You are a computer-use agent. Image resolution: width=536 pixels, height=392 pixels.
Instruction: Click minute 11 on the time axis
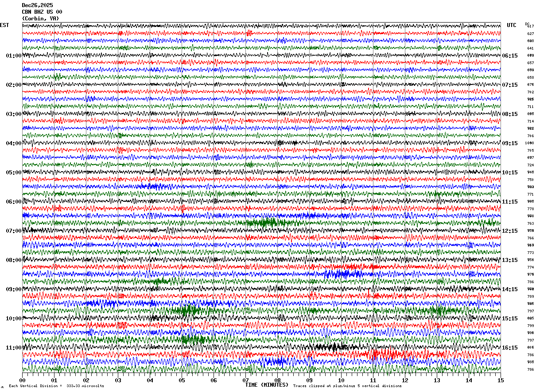coord(373,380)
